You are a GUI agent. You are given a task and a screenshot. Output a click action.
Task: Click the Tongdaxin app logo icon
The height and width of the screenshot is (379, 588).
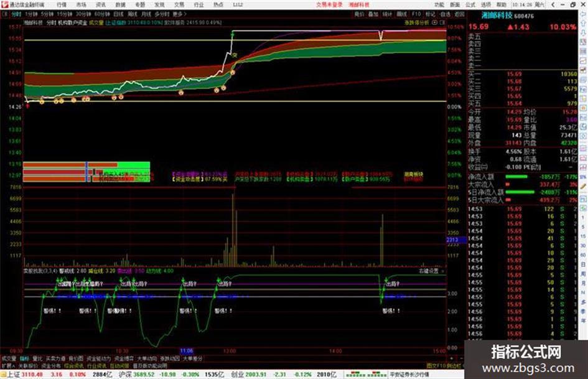point(4,4)
